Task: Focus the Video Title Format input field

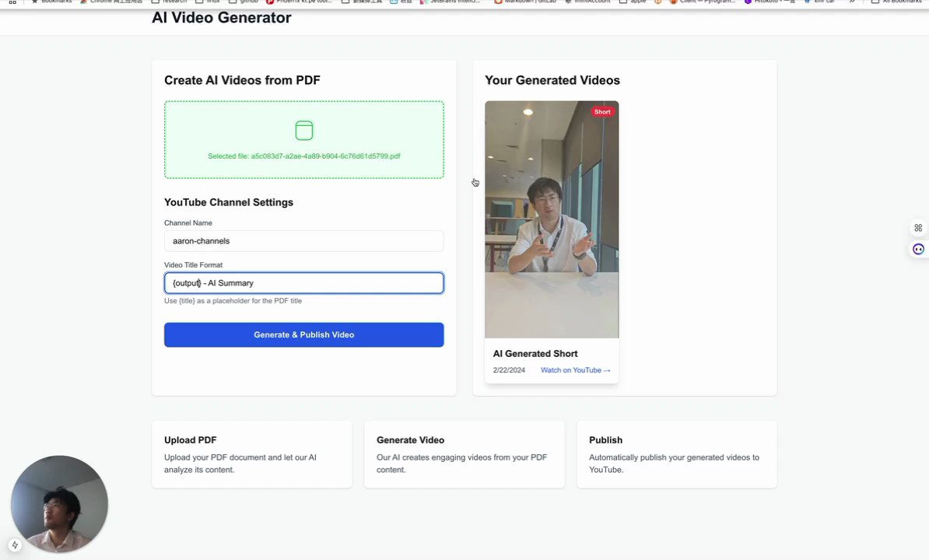Action: coord(304,283)
